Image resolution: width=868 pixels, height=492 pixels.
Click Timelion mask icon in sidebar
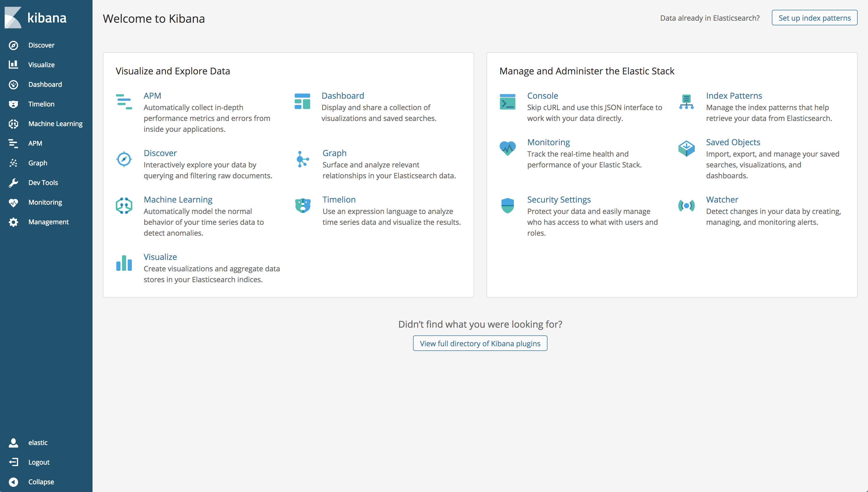[13, 104]
